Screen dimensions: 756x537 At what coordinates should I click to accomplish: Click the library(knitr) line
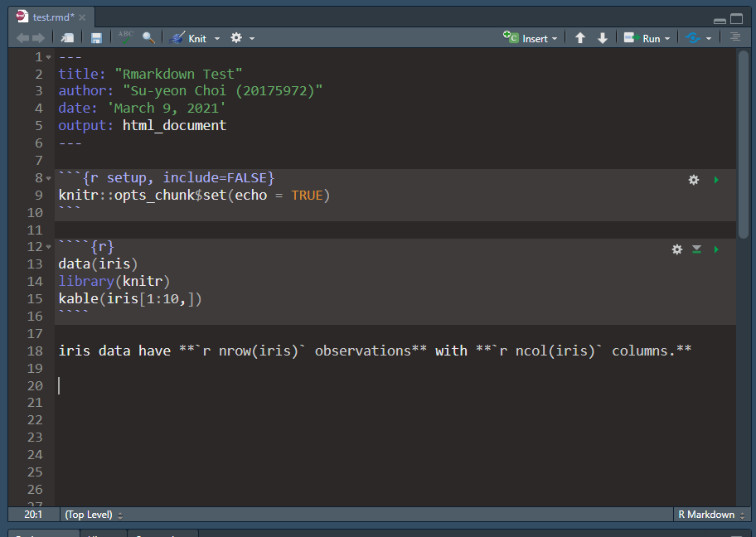click(114, 282)
